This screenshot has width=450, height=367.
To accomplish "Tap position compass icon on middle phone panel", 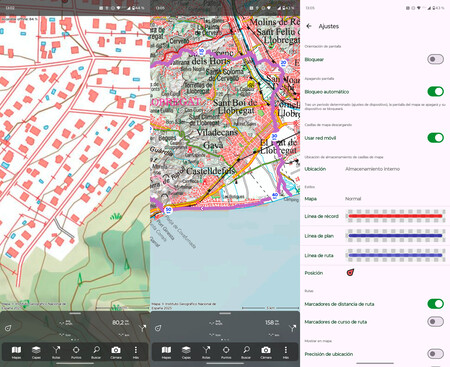I will pyautogui.click(x=158, y=328).
